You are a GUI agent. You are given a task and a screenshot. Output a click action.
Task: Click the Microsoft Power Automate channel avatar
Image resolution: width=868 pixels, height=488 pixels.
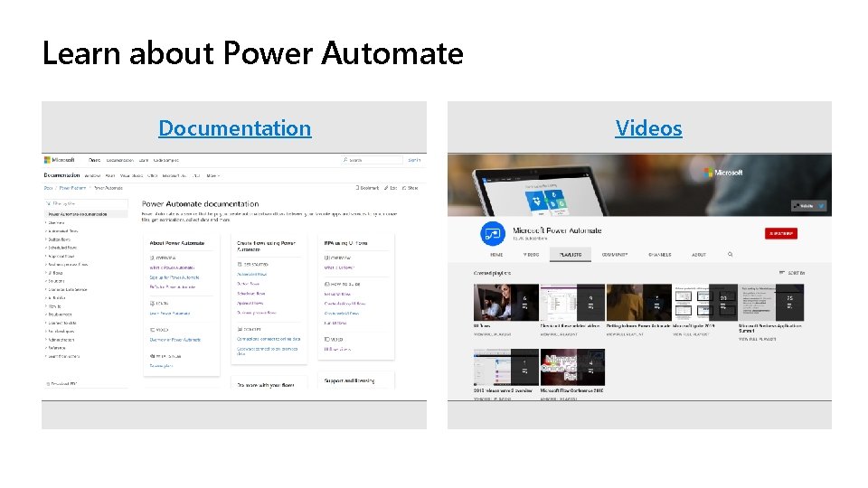[493, 233]
